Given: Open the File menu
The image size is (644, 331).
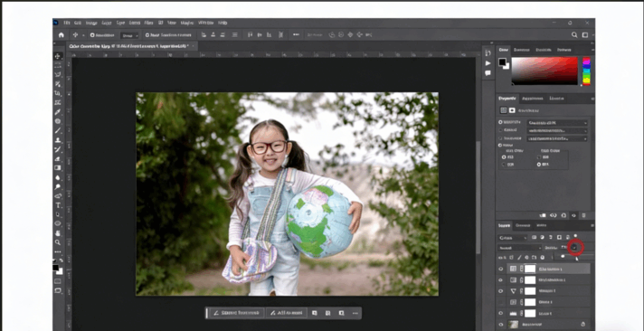Looking at the screenshot, I should point(67,23).
